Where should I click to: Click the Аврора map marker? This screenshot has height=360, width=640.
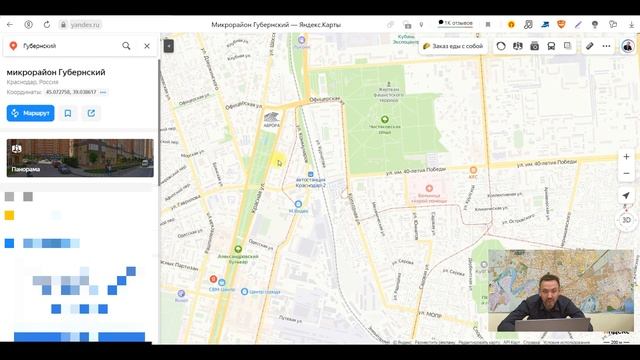point(271,118)
